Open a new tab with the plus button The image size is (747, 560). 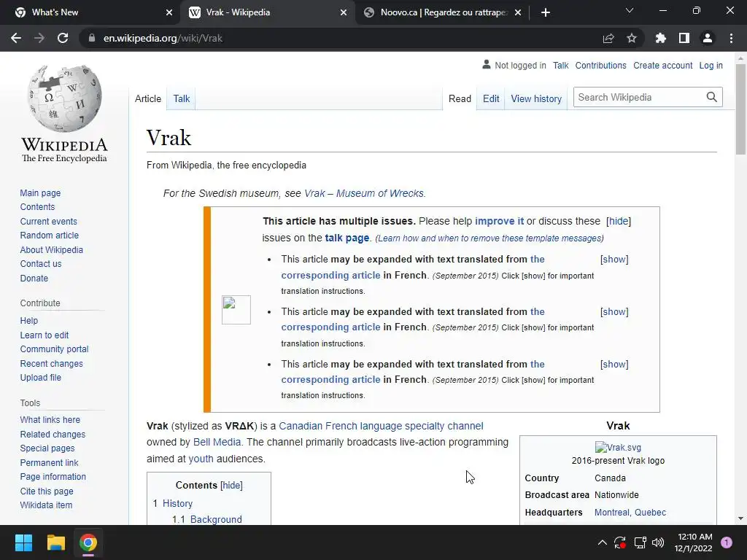tap(546, 12)
